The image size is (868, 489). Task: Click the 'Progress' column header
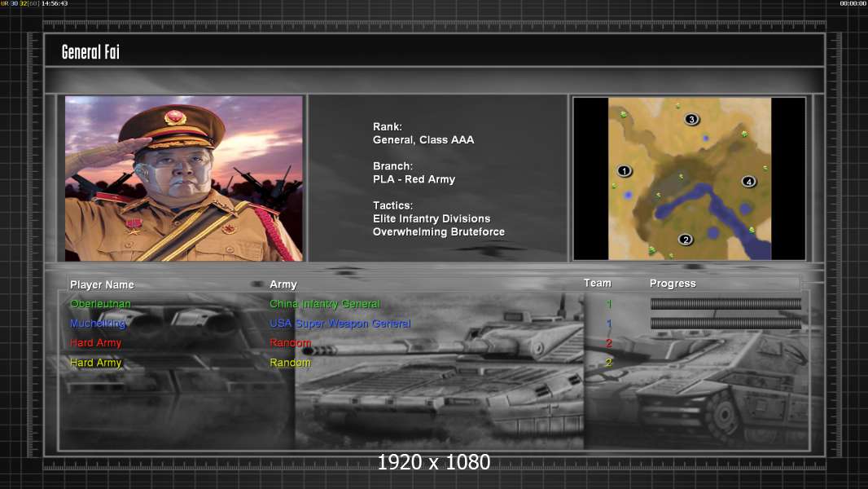pyautogui.click(x=673, y=284)
